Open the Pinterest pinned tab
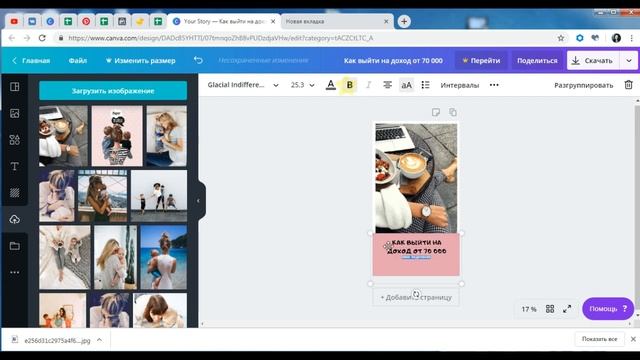The width and height of the screenshot is (640, 360). (86, 21)
